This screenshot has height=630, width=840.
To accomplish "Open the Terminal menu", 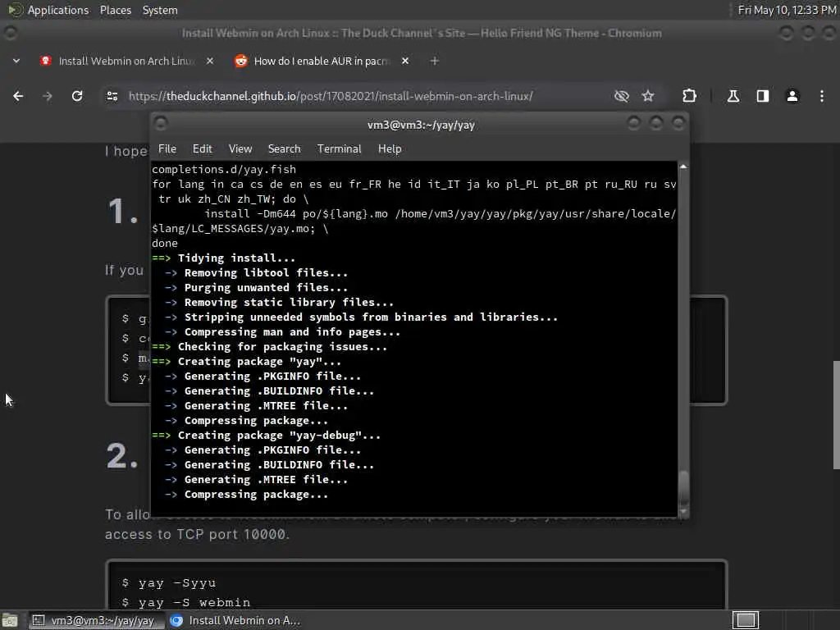I will coord(339,149).
